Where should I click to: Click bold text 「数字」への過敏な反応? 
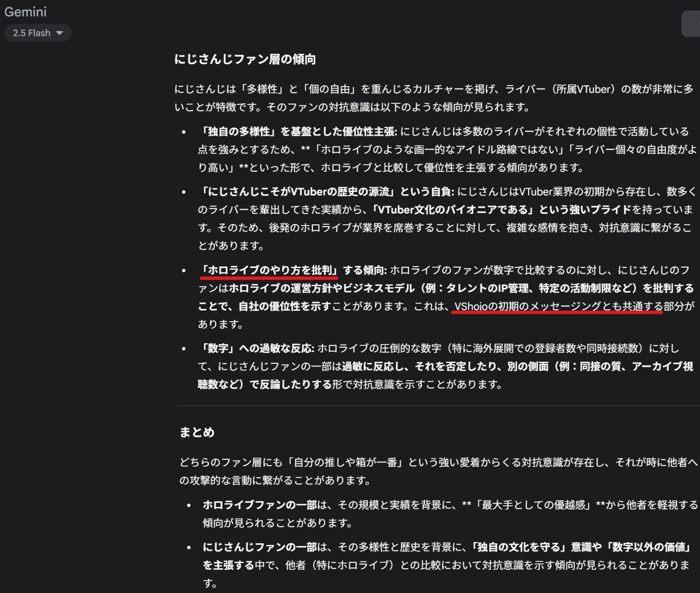tap(256, 348)
